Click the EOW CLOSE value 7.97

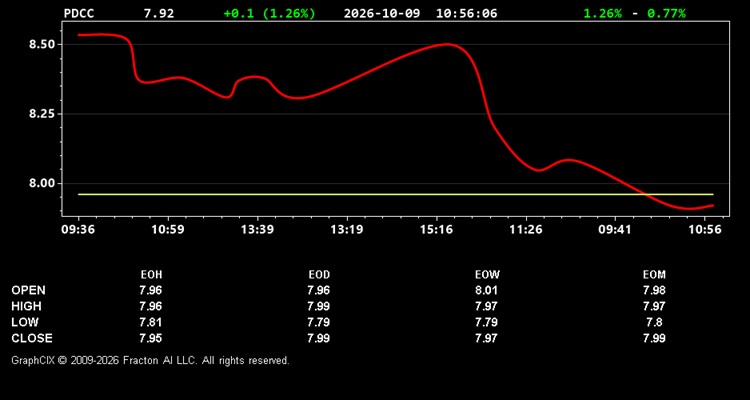coord(486,338)
